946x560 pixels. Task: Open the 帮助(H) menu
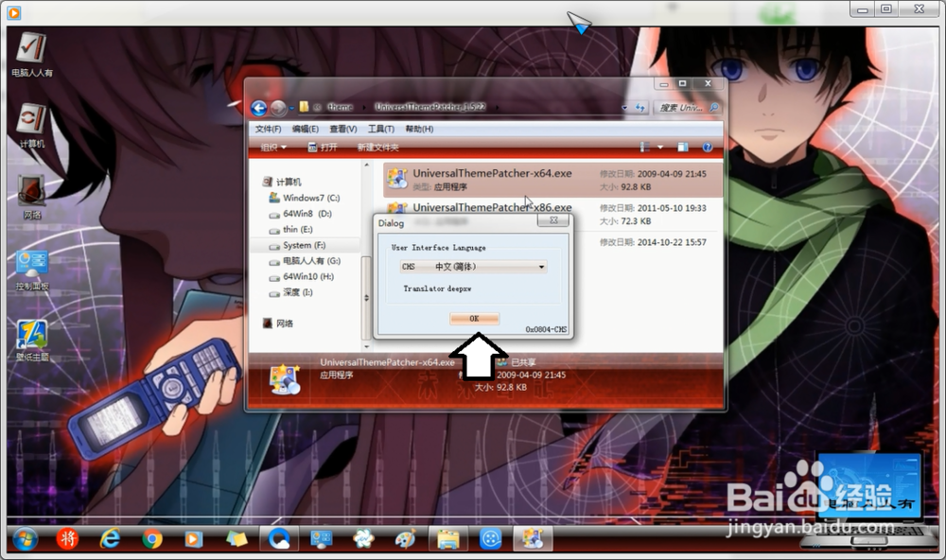[419, 130]
